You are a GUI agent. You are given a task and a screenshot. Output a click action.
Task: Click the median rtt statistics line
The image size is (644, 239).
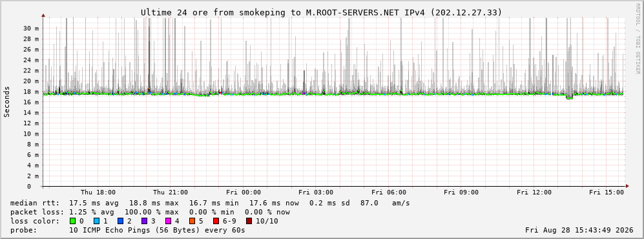210,203
